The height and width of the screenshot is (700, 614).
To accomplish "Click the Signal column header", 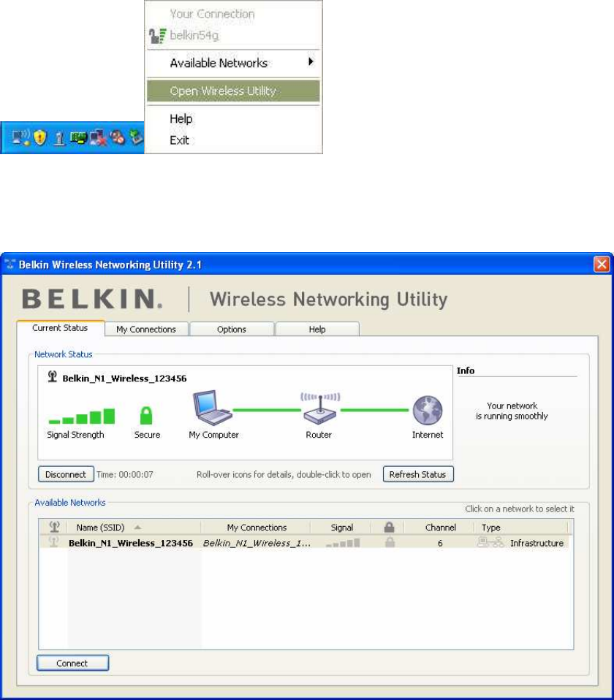I will click(341, 528).
